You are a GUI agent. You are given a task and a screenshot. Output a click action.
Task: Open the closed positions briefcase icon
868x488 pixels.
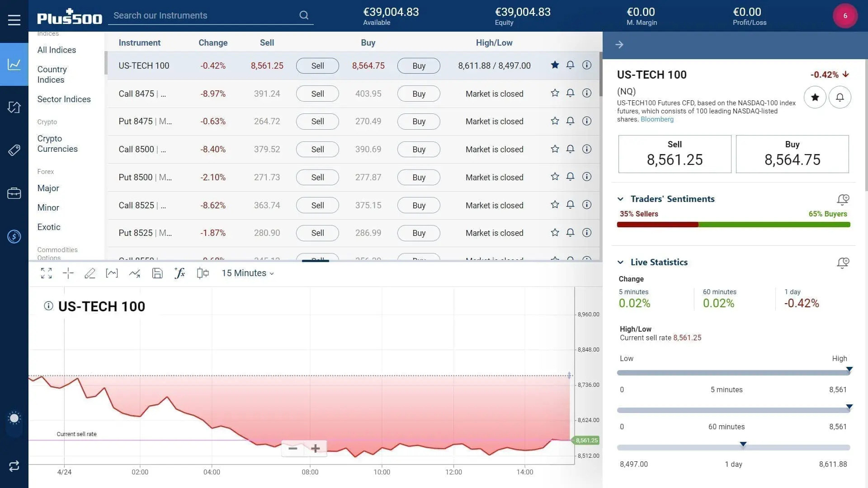(x=14, y=193)
